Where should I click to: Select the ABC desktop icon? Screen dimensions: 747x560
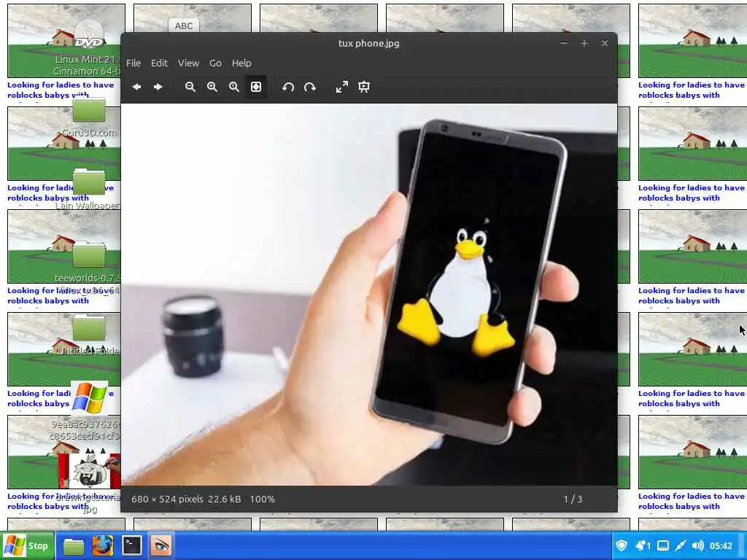(x=183, y=26)
